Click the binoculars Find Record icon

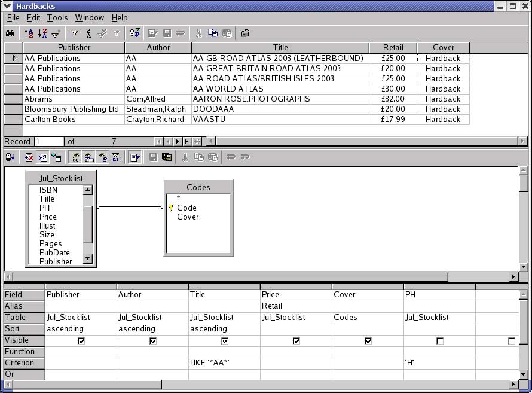tap(10, 33)
